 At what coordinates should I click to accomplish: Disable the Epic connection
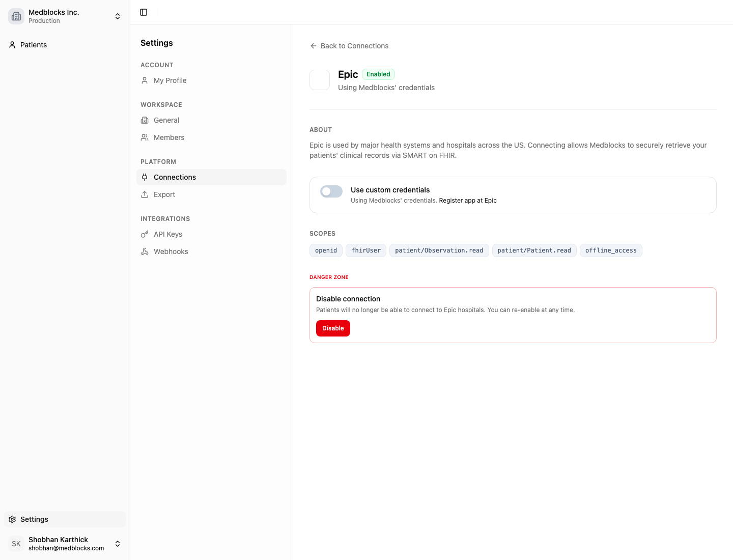coord(333,328)
